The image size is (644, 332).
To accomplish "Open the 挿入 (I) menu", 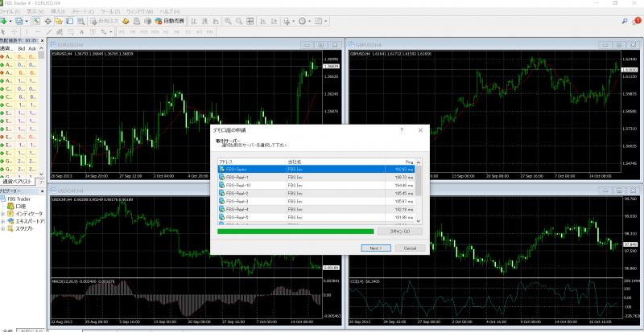I will (x=58, y=11).
